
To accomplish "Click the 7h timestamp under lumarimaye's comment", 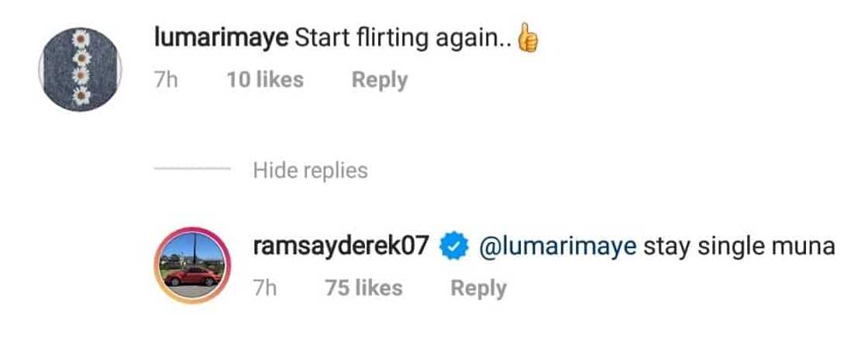I will coord(166,80).
